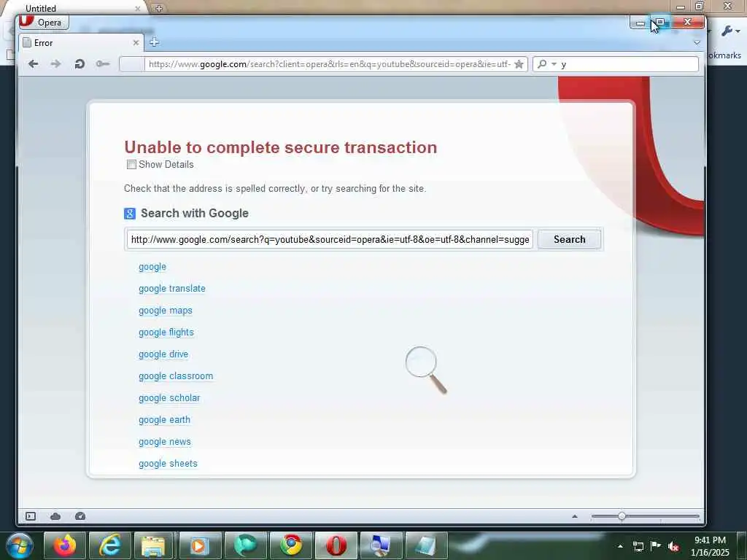
Task: Launch Internet Explorer from the taskbar
Action: (110, 545)
